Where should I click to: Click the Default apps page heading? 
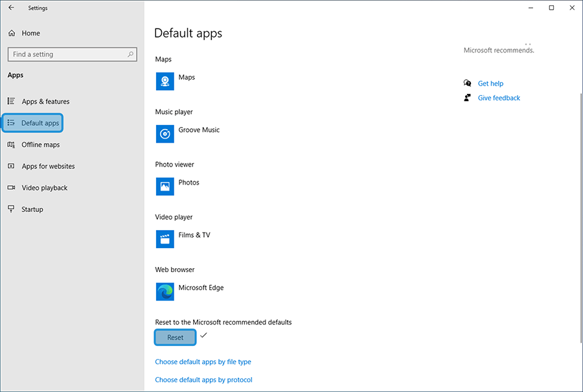point(188,33)
